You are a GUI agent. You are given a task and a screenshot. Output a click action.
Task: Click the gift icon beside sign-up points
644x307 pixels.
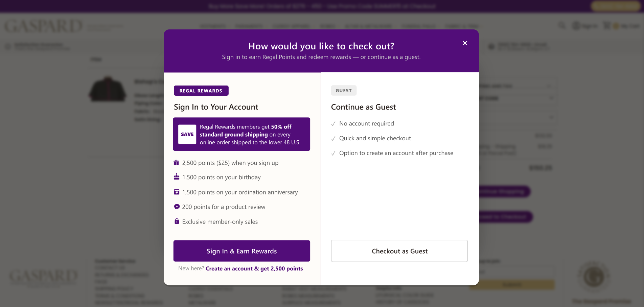(176, 163)
